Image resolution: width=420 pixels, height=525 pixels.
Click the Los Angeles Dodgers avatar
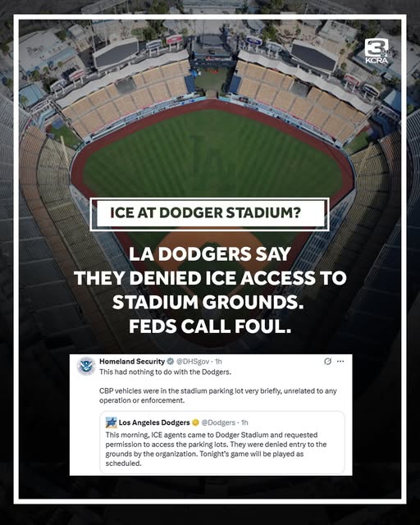click(x=112, y=422)
